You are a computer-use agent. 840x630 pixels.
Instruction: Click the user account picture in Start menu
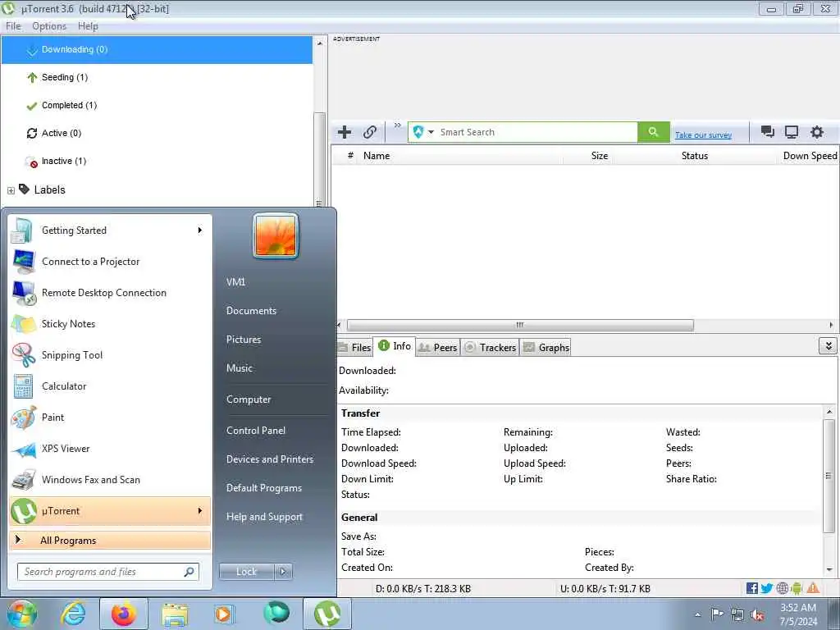[x=276, y=235]
